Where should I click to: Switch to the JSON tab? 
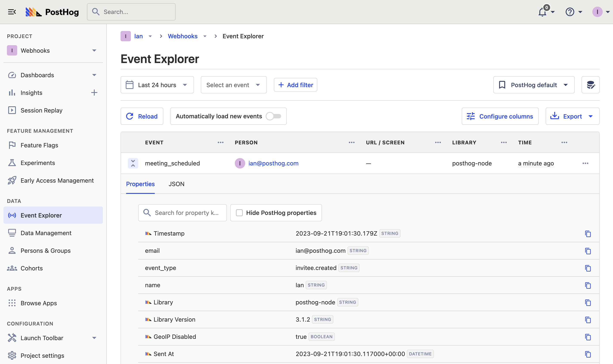coord(176,184)
